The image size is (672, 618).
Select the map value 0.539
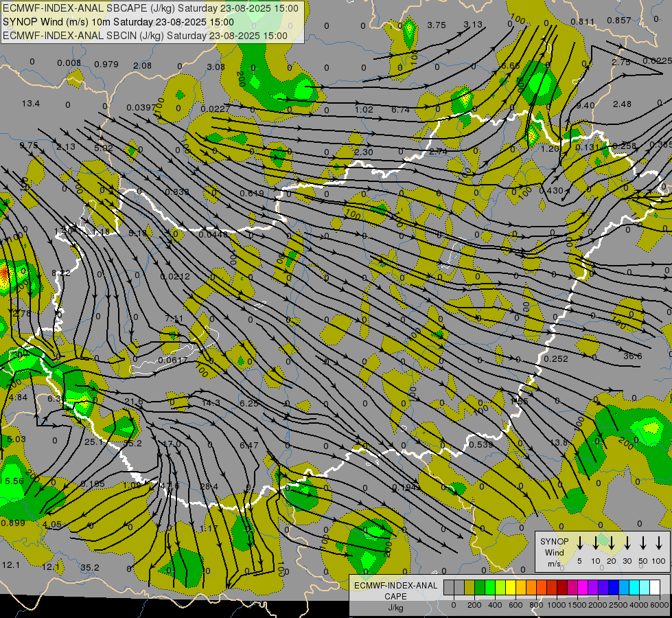481,444
